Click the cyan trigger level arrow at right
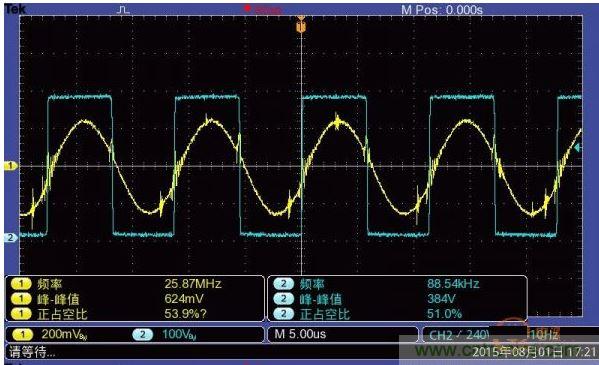599x365 pixels. pyautogui.click(x=578, y=147)
